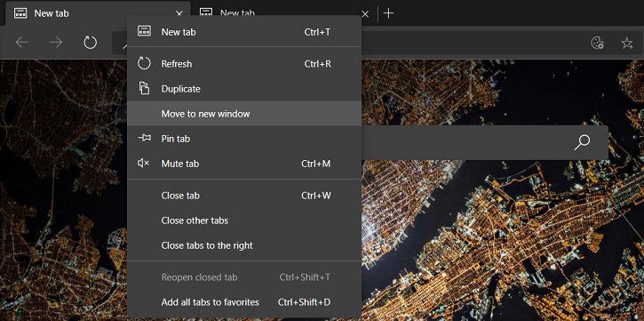Select Close tab in the context menu
The width and height of the screenshot is (644, 321).
pos(244,196)
